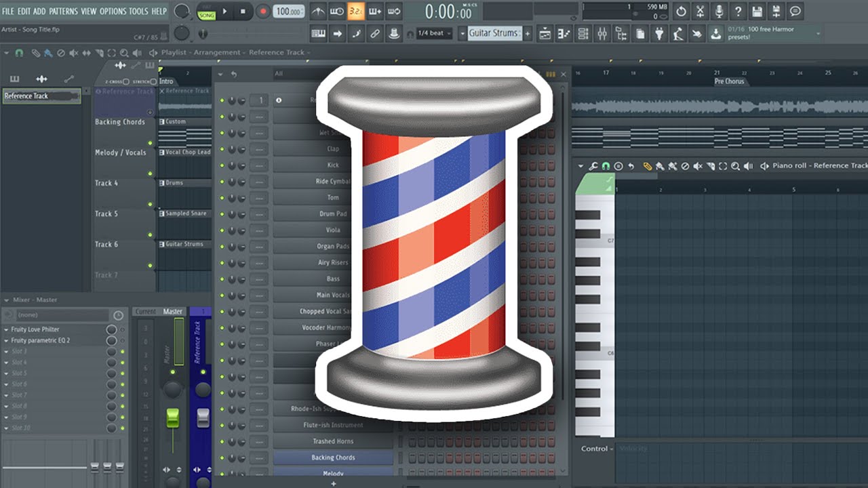This screenshot has width=868, height=488.
Task: Open the help question mark icon
Action: click(738, 12)
